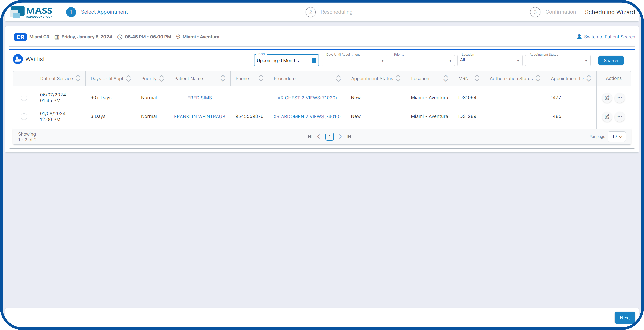Open the Per page dropdown set to 10
Screen dimensions: 644x330
click(616, 136)
